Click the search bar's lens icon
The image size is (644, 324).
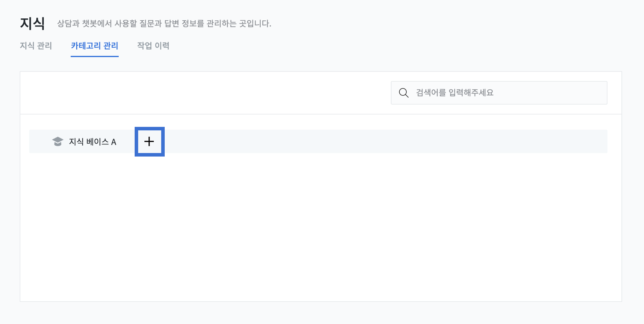[404, 93]
